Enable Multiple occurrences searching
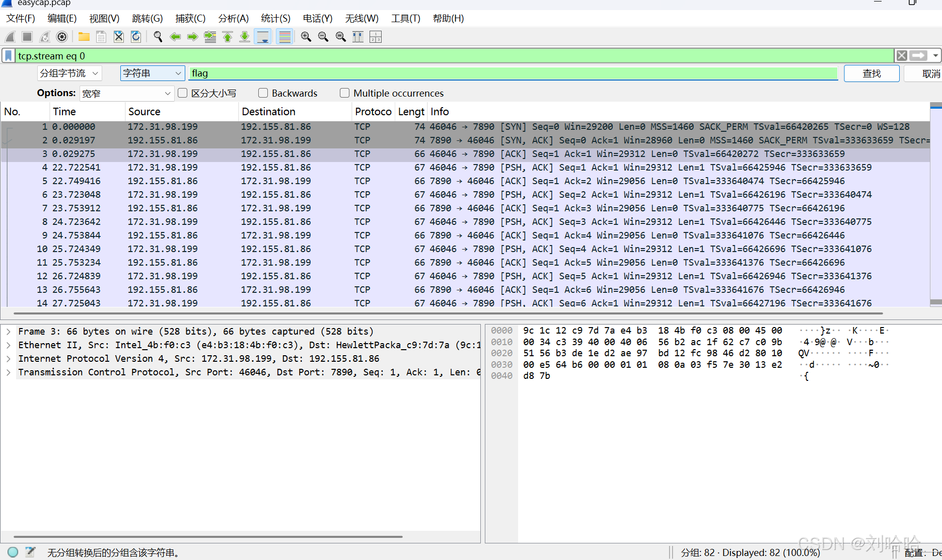 tap(344, 93)
